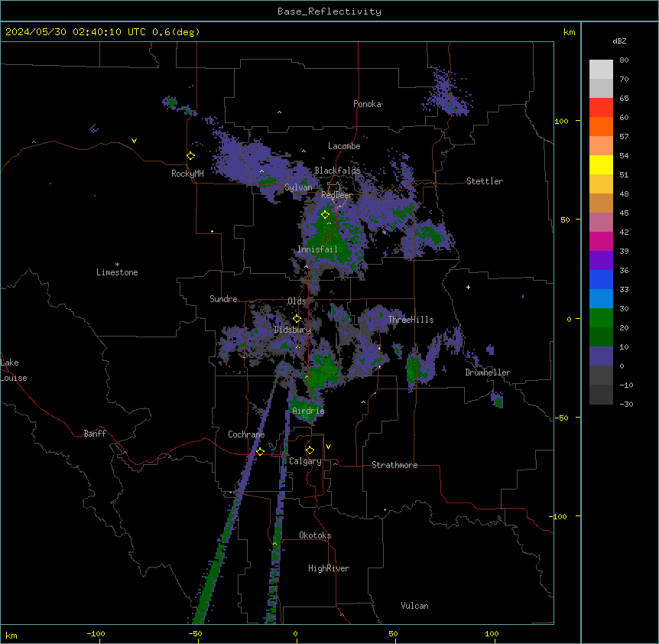Select the Cochrane town label
Image resolution: width=659 pixels, height=644 pixels.
tap(246, 434)
